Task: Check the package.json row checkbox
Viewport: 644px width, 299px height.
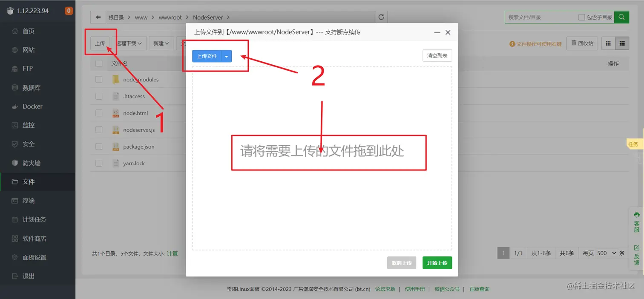Action: [x=99, y=147]
